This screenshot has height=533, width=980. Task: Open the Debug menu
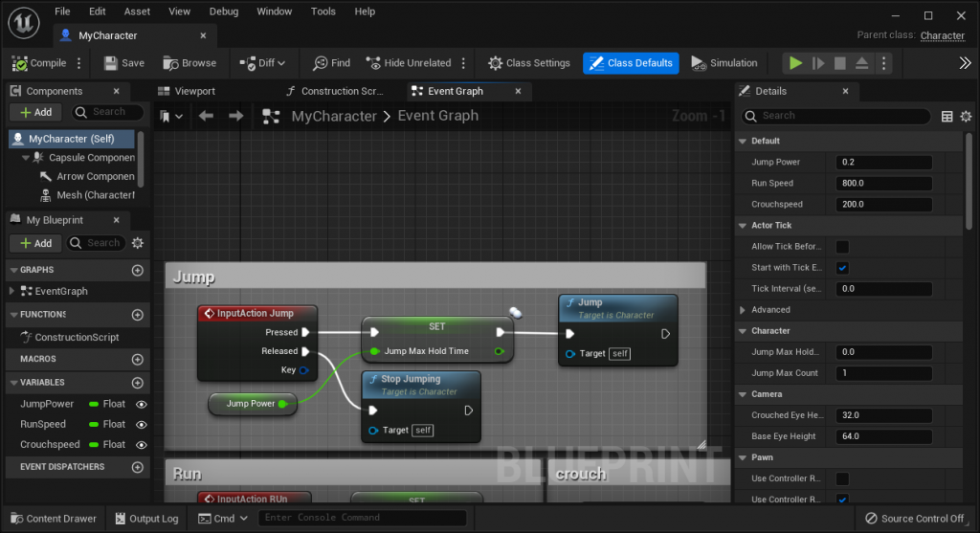click(x=224, y=11)
